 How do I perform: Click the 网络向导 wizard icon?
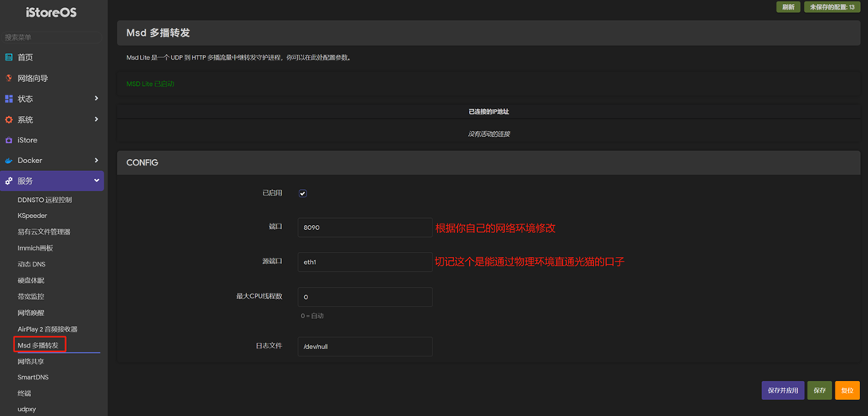coord(9,78)
